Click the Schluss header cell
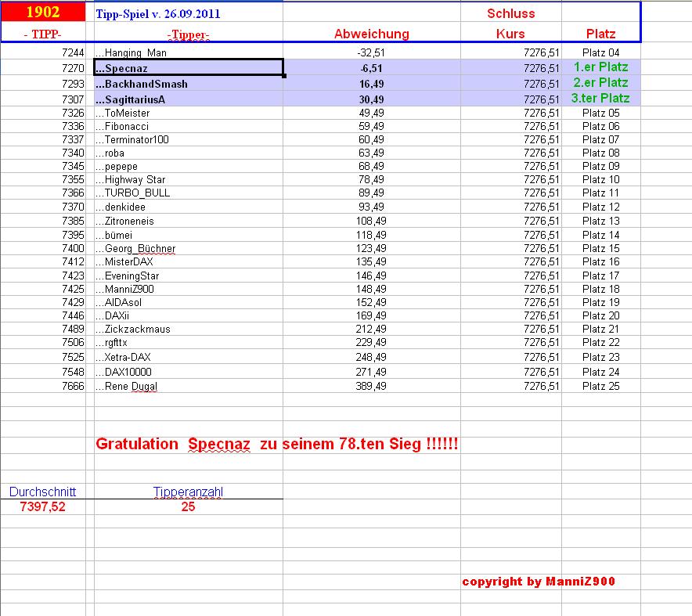The height and width of the screenshot is (616, 692). [511, 13]
